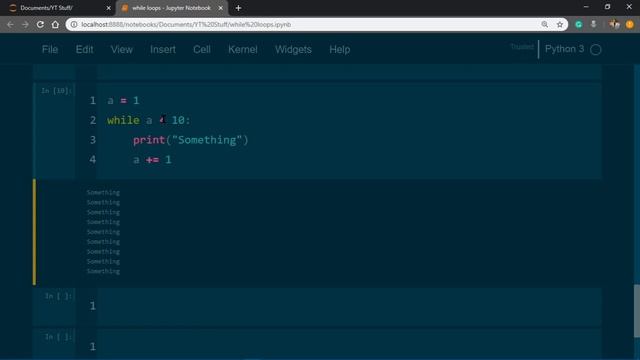Click the kernel idle status circle
Screen dimensions: 640x360
coord(596,49)
